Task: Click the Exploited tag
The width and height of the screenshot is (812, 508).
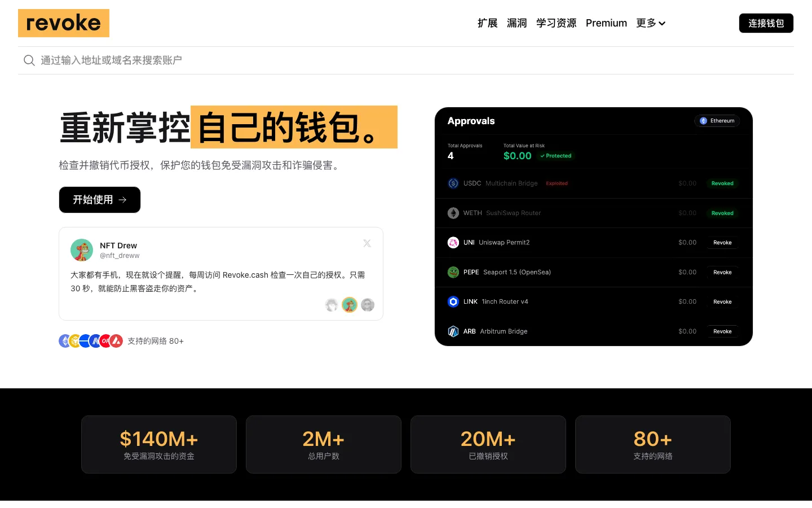Action: point(557,183)
